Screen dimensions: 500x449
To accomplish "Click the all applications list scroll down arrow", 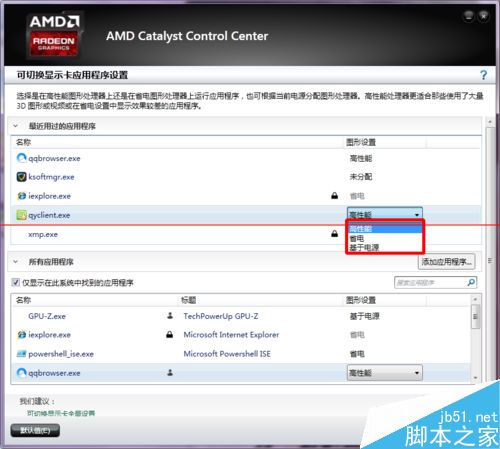I will 475,378.
